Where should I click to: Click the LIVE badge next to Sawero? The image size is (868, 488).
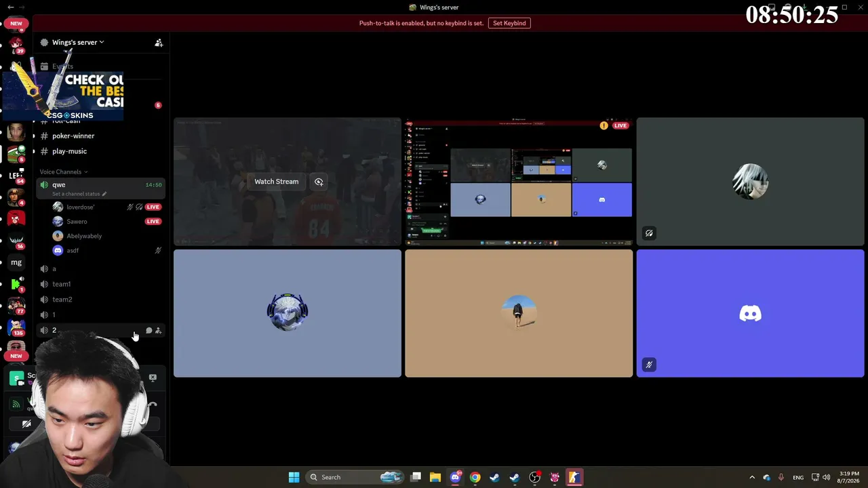pyautogui.click(x=153, y=222)
